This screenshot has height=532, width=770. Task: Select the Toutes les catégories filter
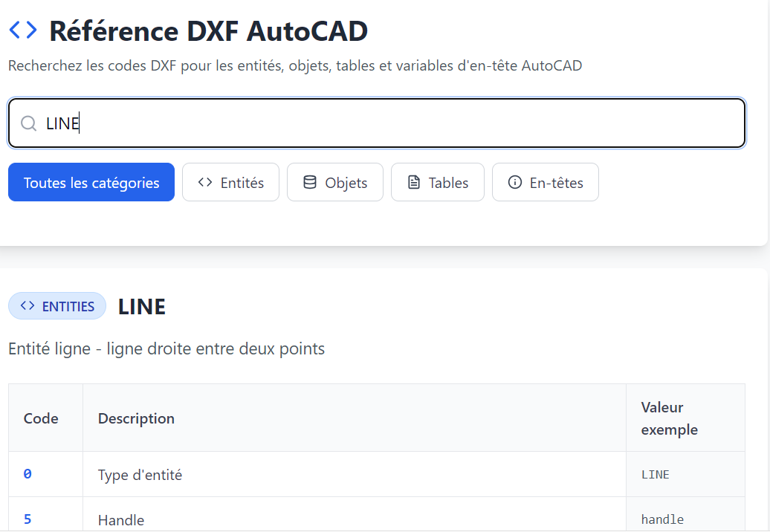coord(91,182)
